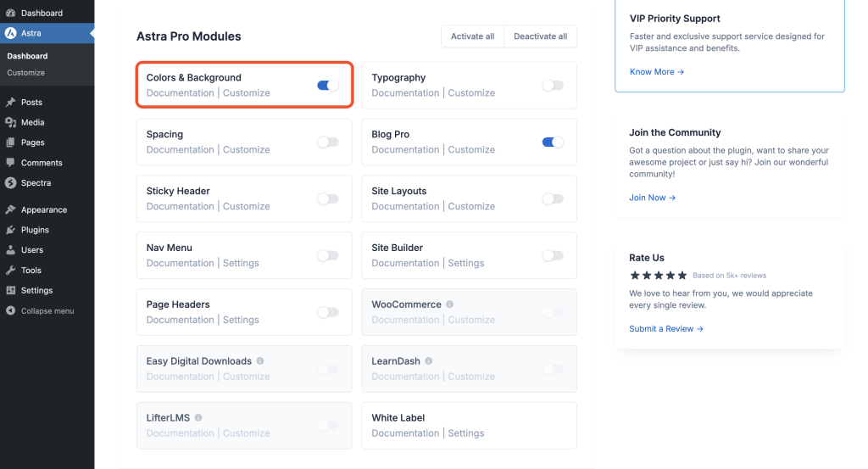868x469 pixels.
Task: Open Settings link under Nav Menu
Action: click(x=241, y=263)
